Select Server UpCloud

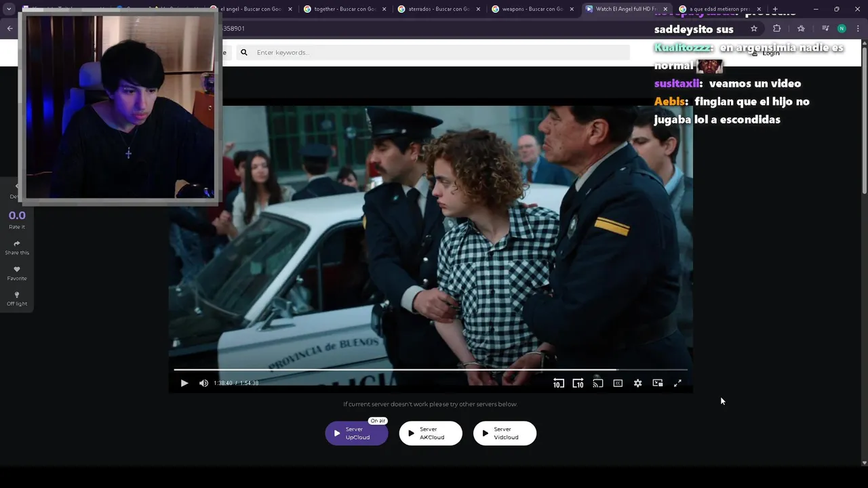pyautogui.click(x=357, y=433)
